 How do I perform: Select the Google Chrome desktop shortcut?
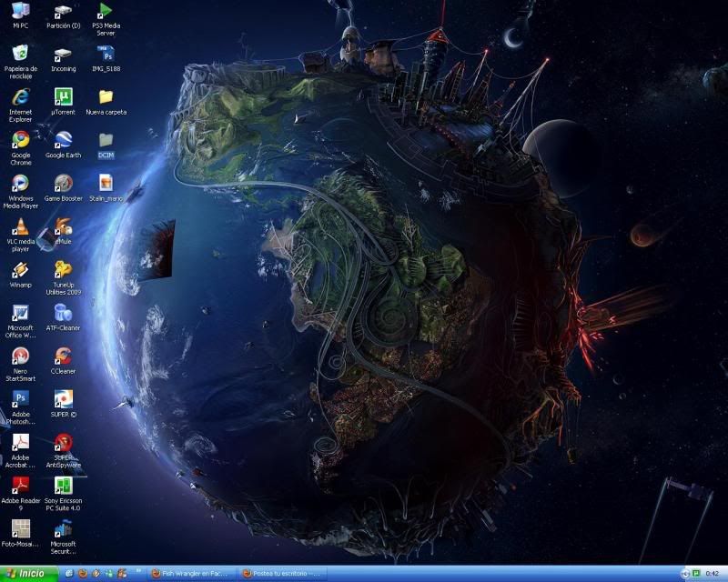(20, 140)
